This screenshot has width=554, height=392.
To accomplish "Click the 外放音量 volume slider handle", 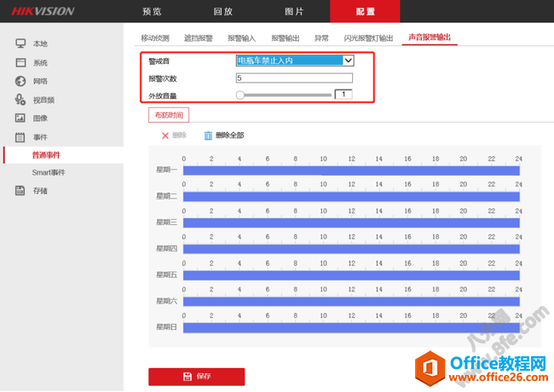I will (x=240, y=95).
